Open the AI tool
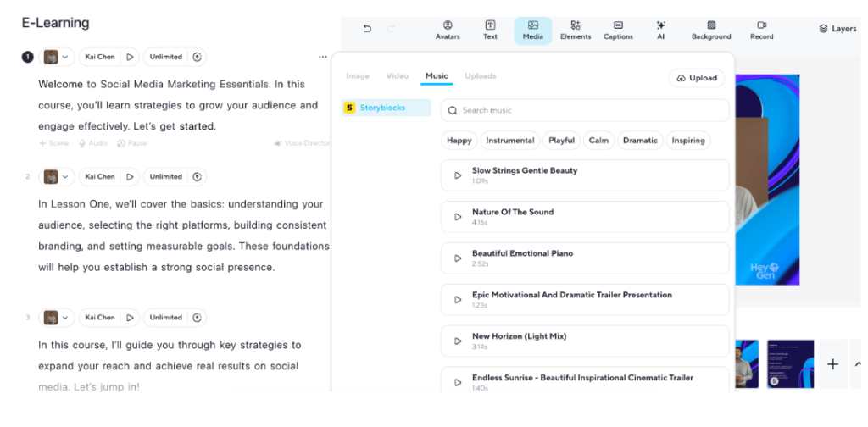The image size is (868, 427). (660, 30)
